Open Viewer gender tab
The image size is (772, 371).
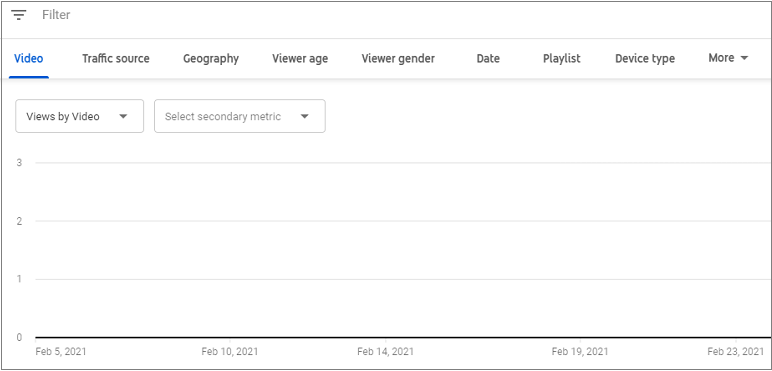pyautogui.click(x=398, y=59)
